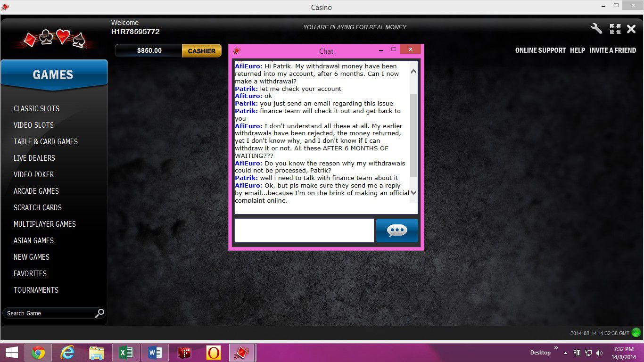Close the Chat window
The width and height of the screenshot is (644, 362).
coord(410,49)
